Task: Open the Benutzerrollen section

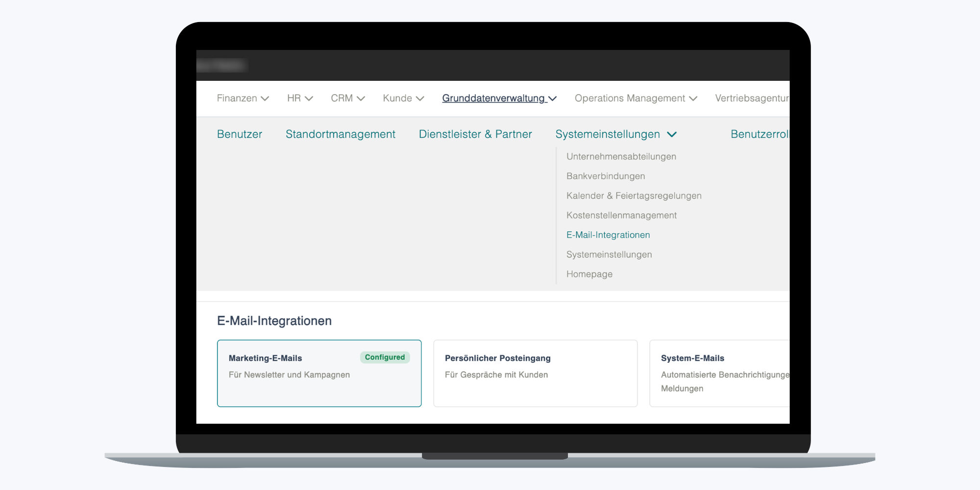Action: [759, 134]
